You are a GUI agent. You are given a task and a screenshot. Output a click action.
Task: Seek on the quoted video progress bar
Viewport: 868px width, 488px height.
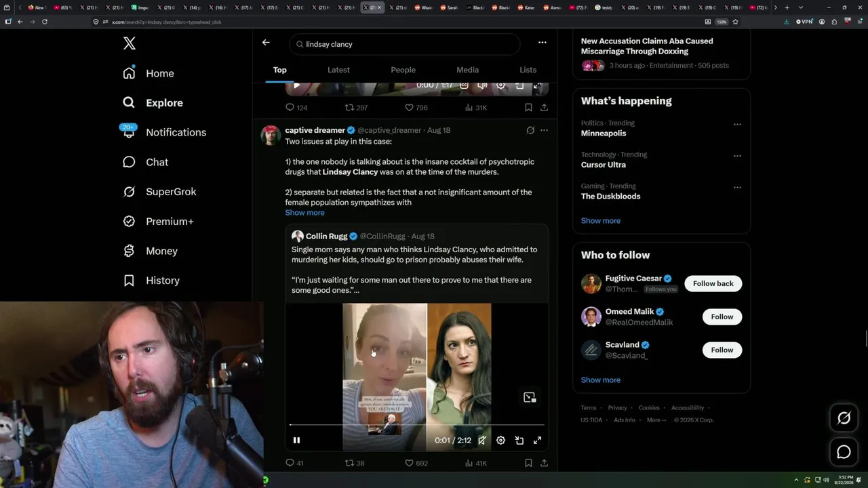tap(416, 425)
